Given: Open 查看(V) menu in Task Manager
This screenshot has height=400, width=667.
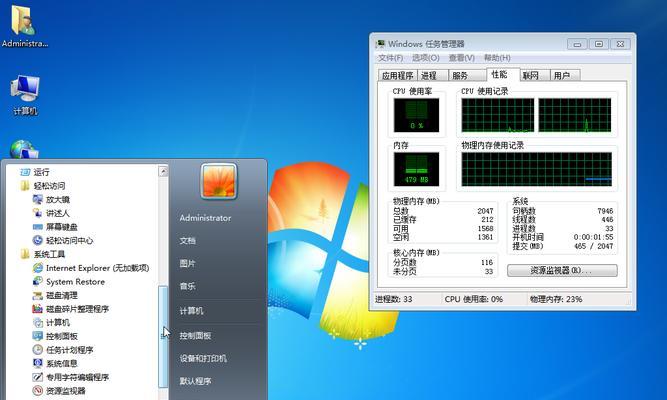Looking at the screenshot, I should (x=462, y=57).
